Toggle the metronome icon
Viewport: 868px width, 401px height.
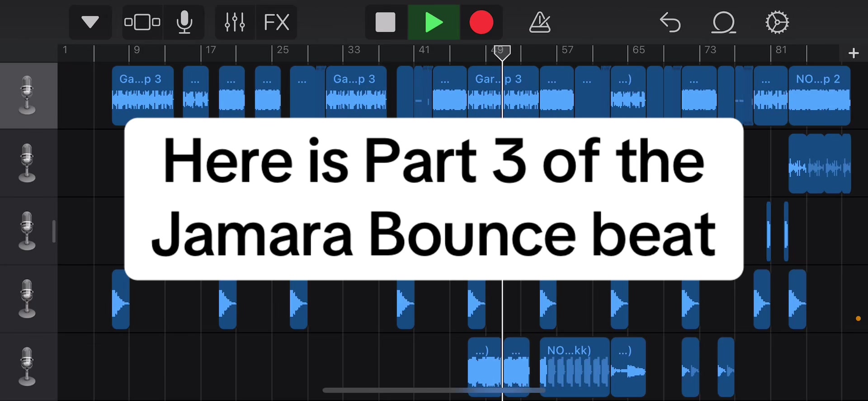540,22
